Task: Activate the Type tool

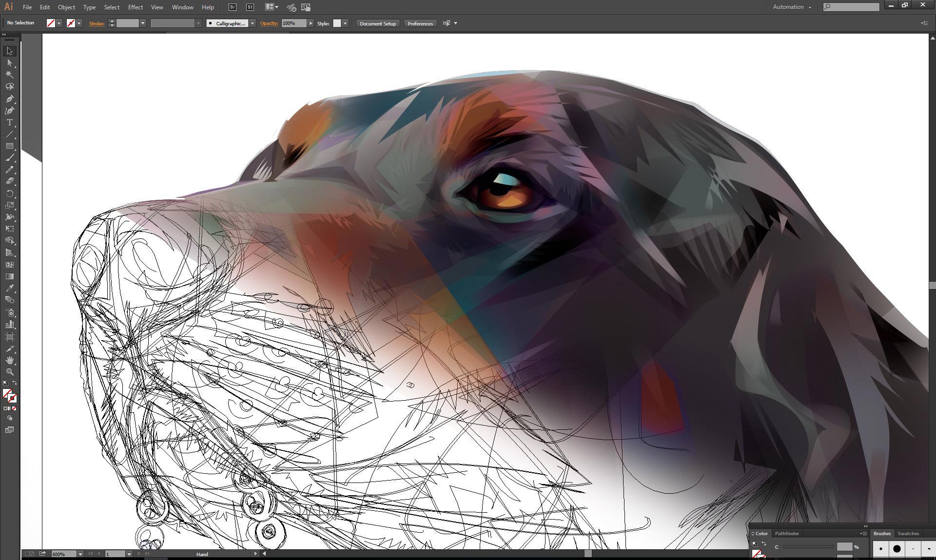Action: coord(9,122)
